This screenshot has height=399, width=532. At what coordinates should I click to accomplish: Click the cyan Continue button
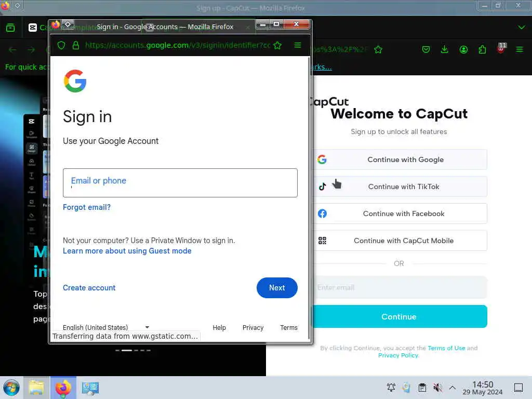[x=399, y=316]
